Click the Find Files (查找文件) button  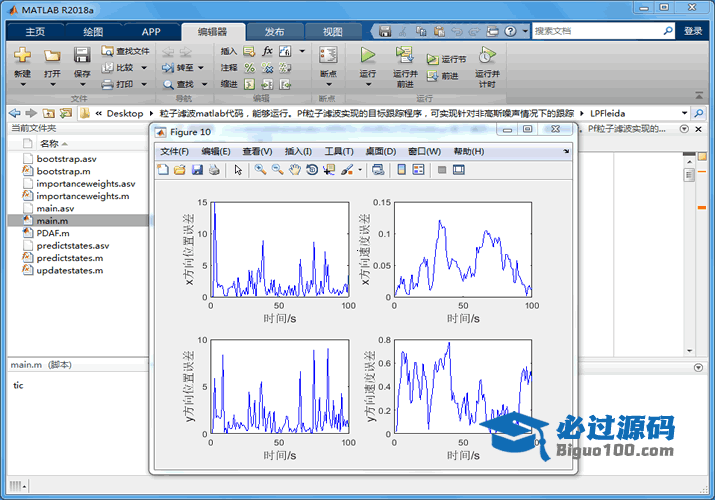click(x=126, y=51)
